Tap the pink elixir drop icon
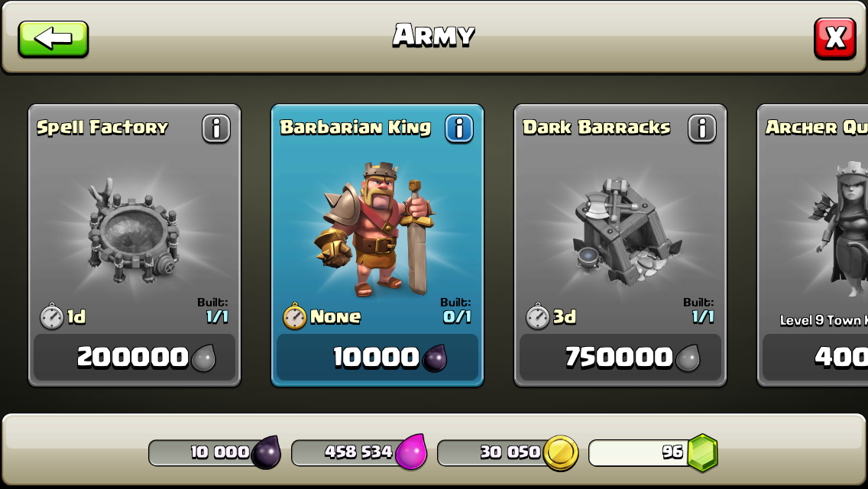868x489 pixels. click(x=411, y=452)
